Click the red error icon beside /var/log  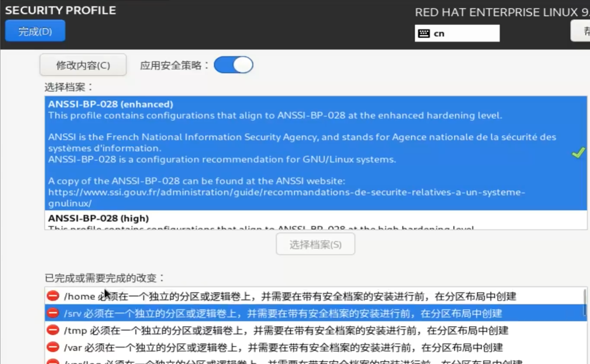click(53, 362)
